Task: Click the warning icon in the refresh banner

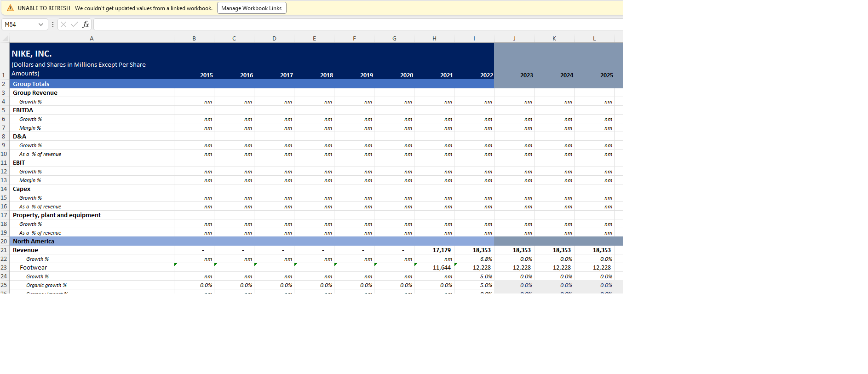Action: [10, 8]
